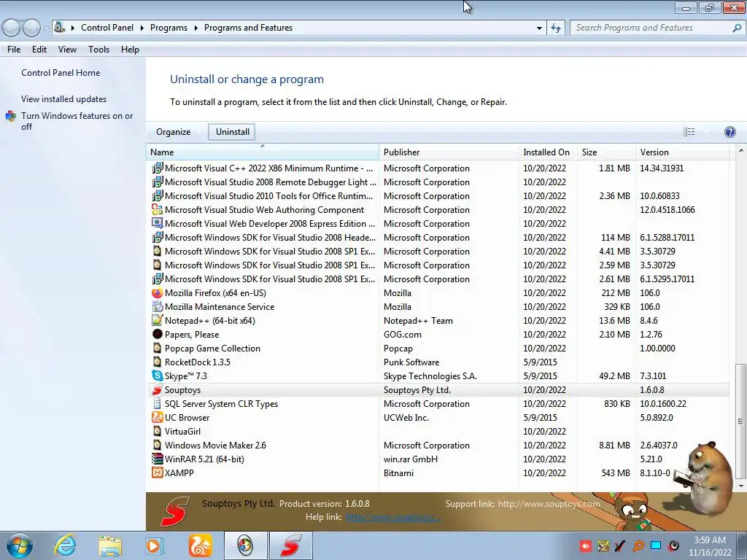The height and width of the screenshot is (560, 747).
Task: Click the Windows Movie Maker 2.6 icon
Action: (157, 445)
